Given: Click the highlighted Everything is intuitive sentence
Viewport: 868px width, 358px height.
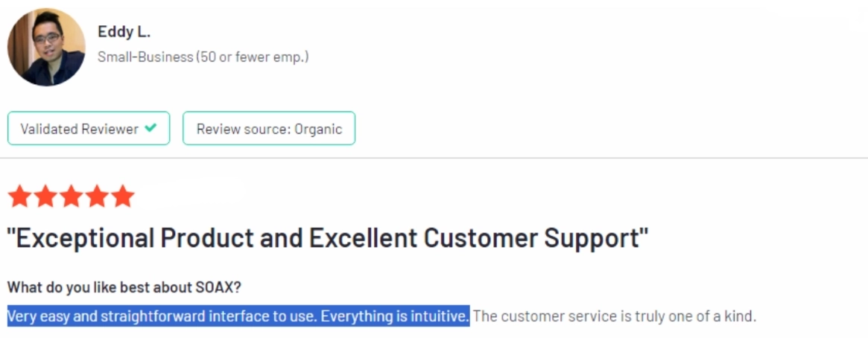Looking at the screenshot, I should point(395,316).
